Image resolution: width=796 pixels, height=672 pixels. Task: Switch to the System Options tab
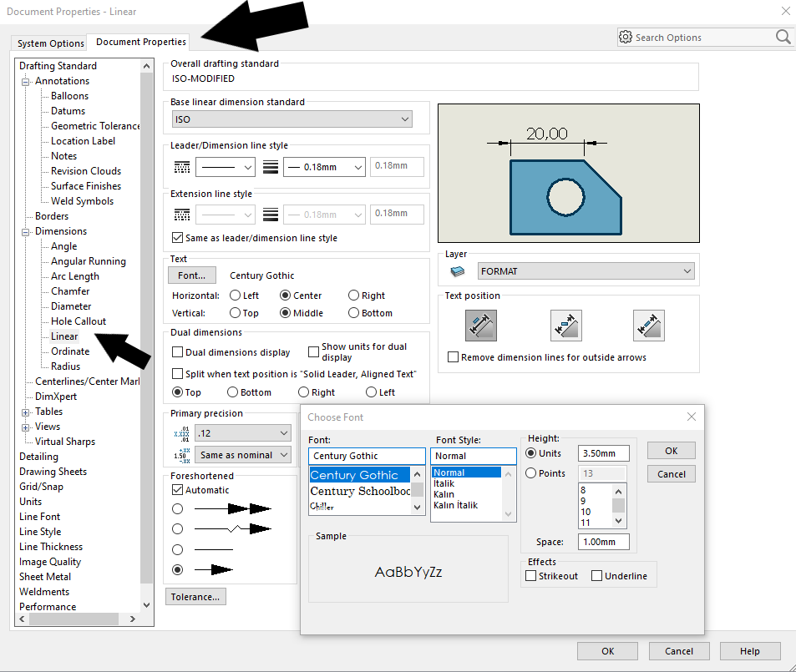51,43
